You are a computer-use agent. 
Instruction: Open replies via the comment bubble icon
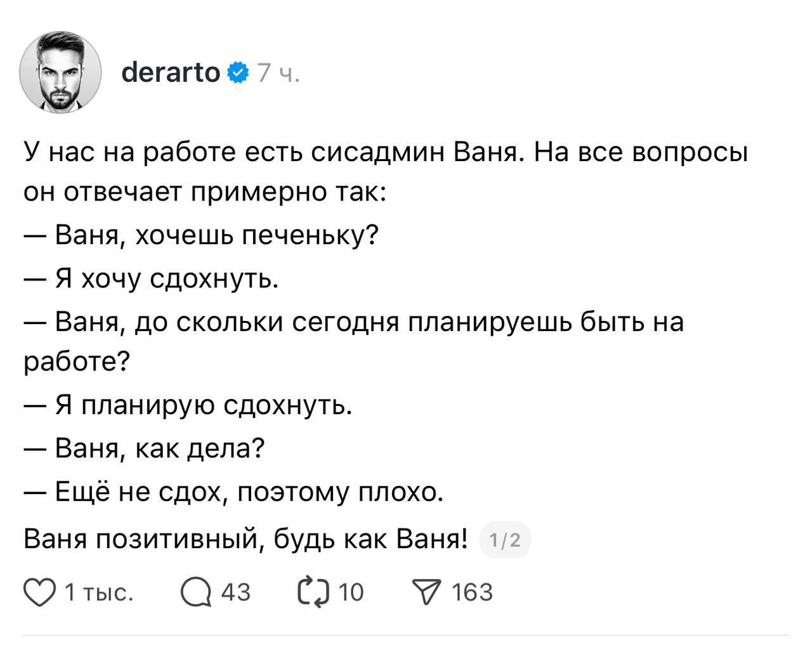point(195,592)
